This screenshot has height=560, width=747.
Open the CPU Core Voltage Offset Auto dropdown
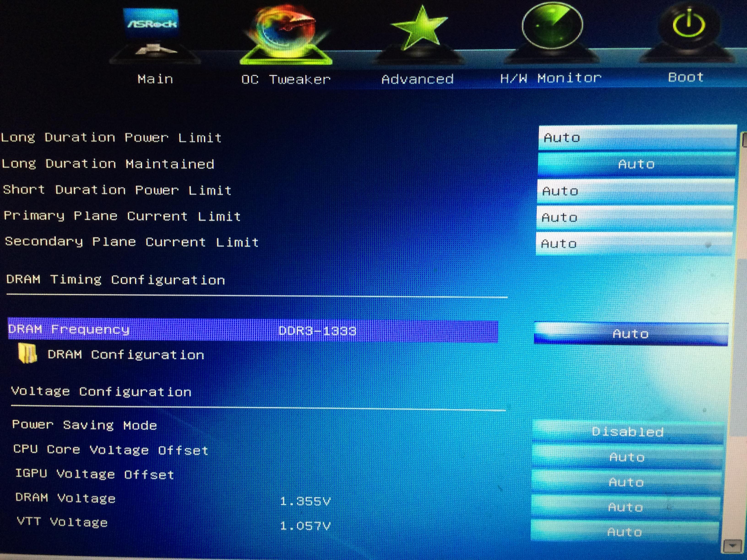(627, 457)
